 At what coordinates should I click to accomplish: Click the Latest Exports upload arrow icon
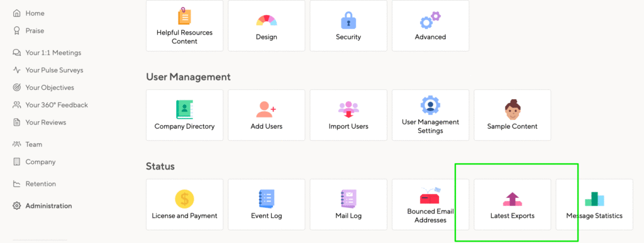[513, 199]
